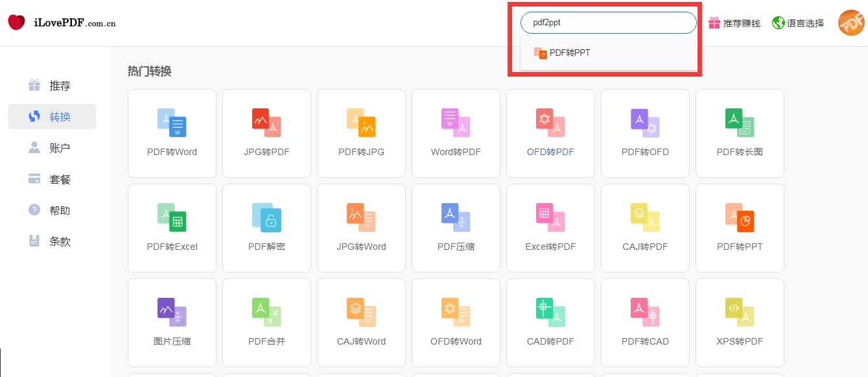Click the 推荐赚钱 referral link
Viewport: 868px width, 377px height.
click(x=734, y=23)
